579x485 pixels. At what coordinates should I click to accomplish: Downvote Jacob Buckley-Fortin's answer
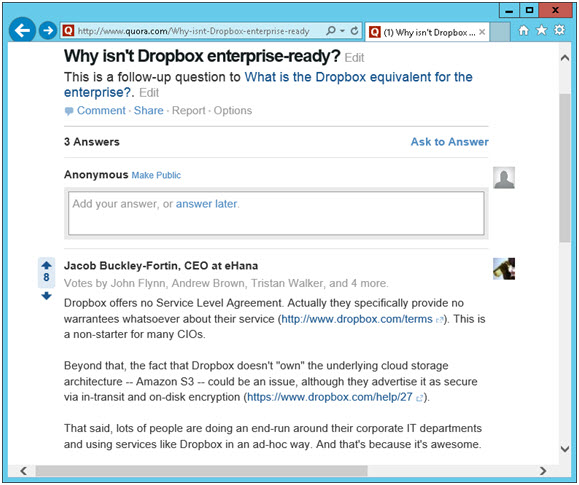click(x=46, y=296)
